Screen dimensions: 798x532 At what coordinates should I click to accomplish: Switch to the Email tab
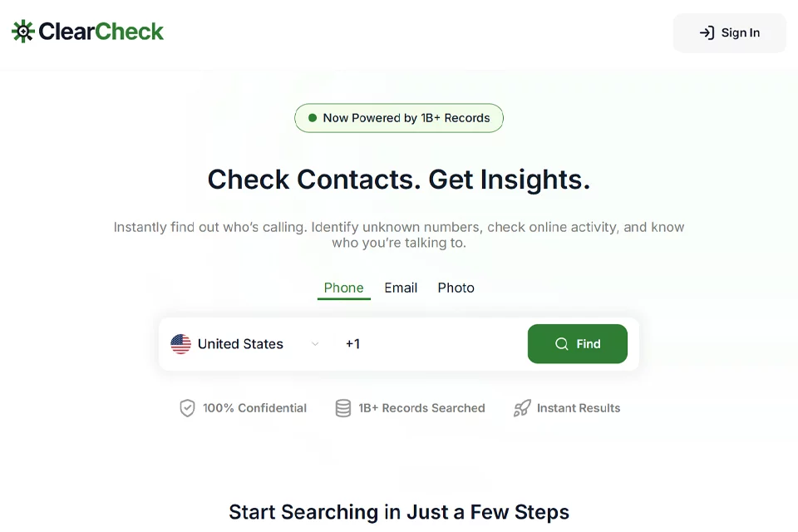click(401, 288)
